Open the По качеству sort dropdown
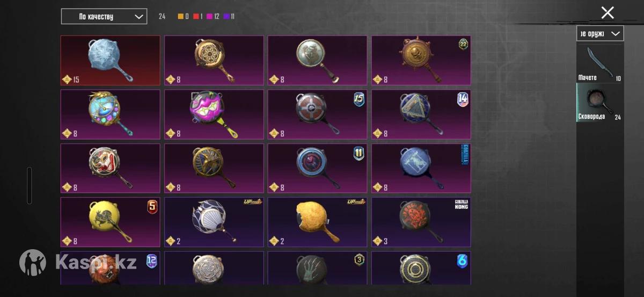Image resolution: width=644 pixels, height=297 pixels. pyautogui.click(x=104, y=17)
